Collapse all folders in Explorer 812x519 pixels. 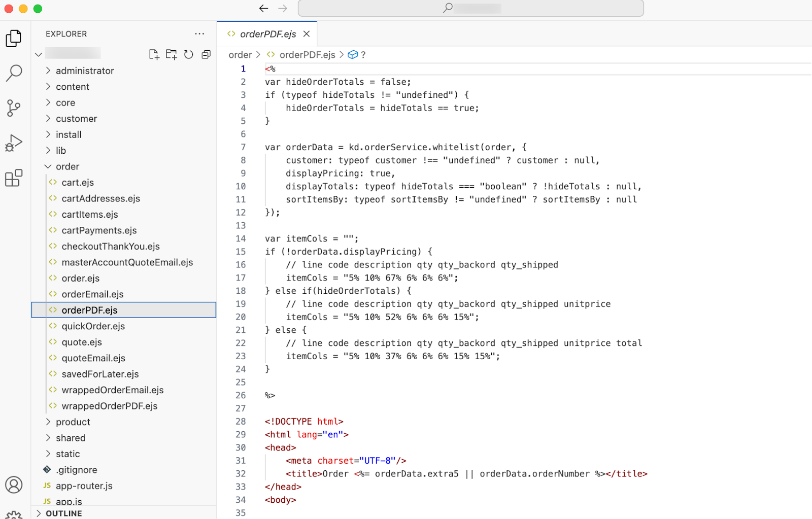click(x=206, y=54)
